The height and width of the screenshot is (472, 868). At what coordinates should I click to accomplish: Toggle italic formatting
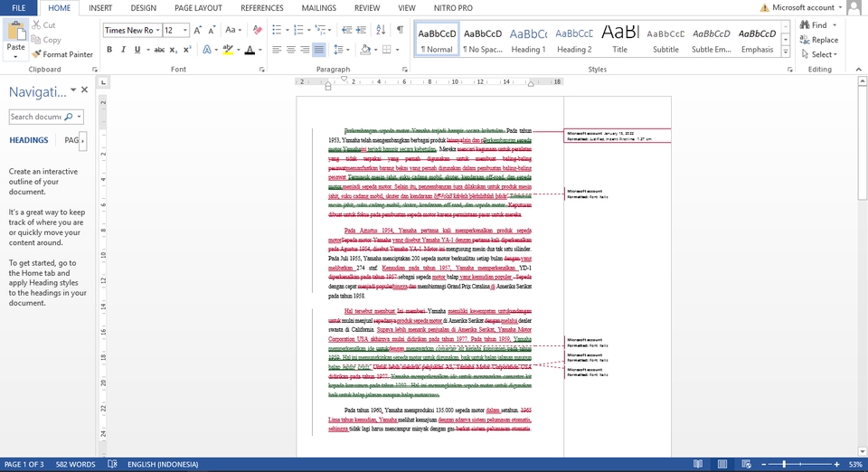pyautogui.click(x=122, y=50)
